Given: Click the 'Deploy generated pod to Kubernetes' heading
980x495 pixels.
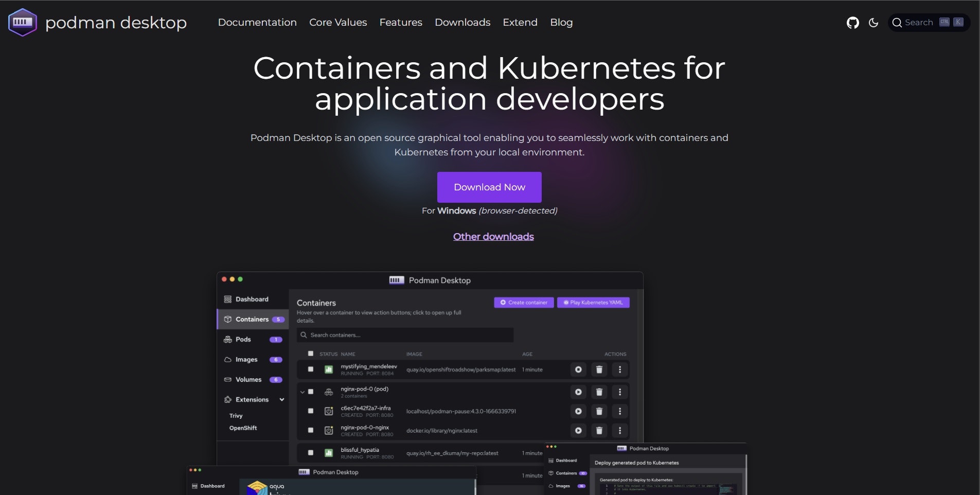Looking at the screenshot, I should coord(637,463).
